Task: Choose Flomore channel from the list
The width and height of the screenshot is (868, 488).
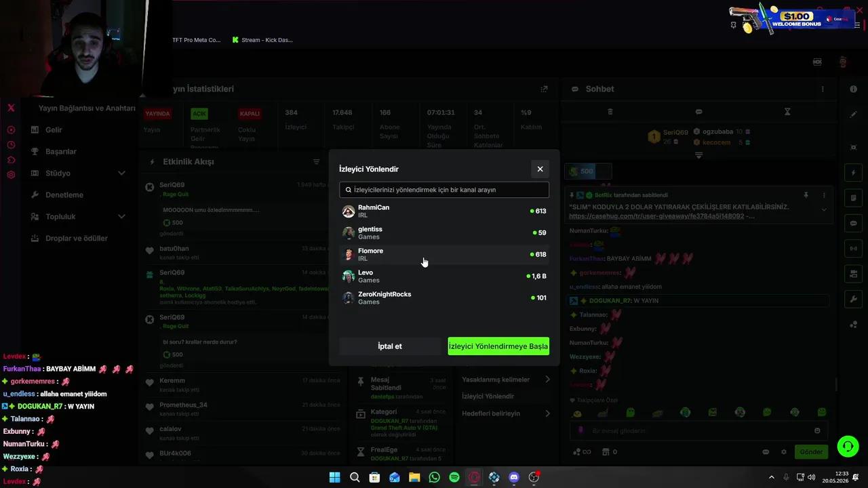Action: [x=444, y=254]
